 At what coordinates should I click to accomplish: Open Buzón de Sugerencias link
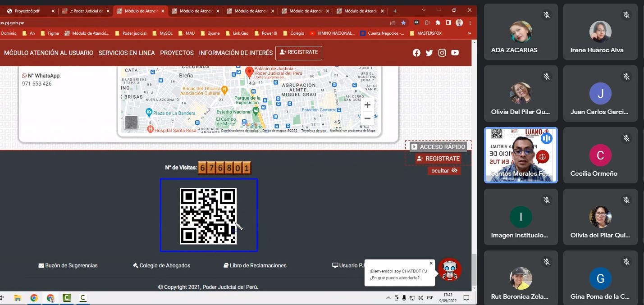click(68, 265)
